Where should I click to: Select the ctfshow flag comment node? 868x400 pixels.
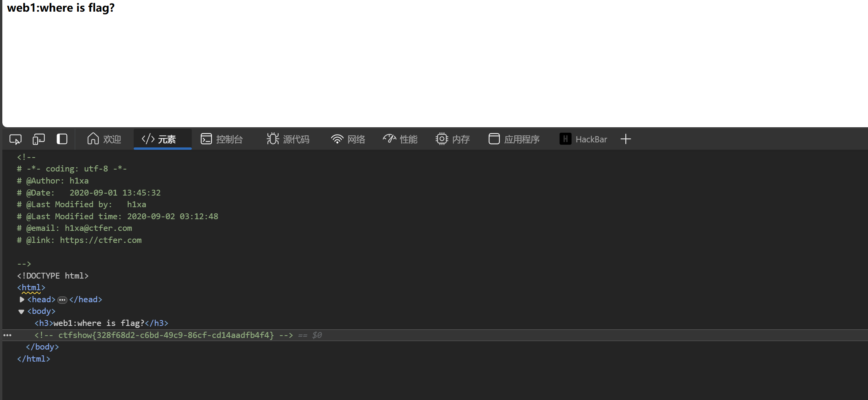point(166,335)
